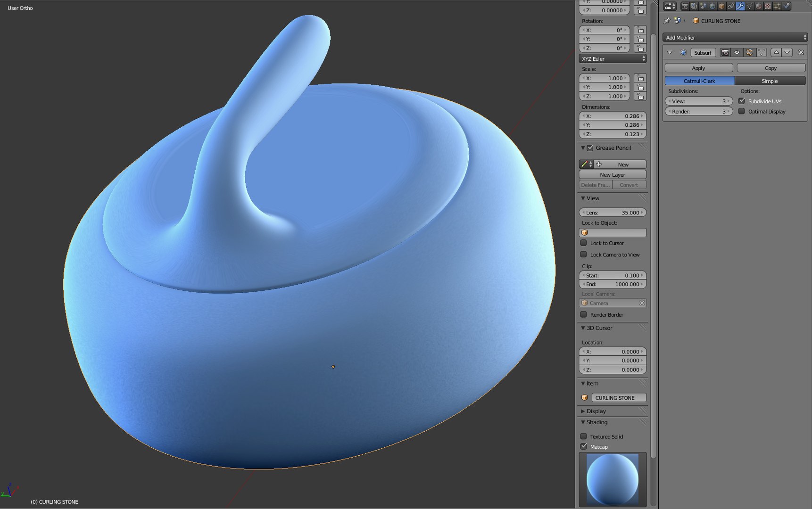Open the XYZ Euler rotation mode dropdown
The height and width of the screenshot is (509, 812).
pos(613,58)
